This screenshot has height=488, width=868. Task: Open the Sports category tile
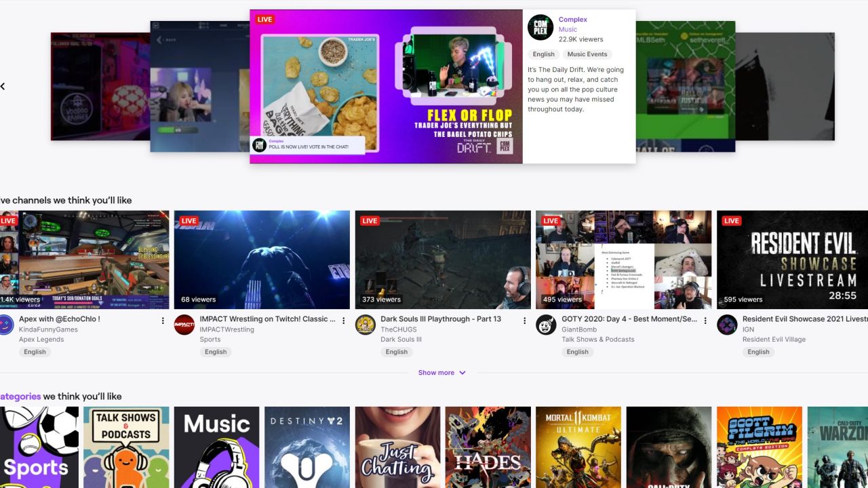(39, 447)
